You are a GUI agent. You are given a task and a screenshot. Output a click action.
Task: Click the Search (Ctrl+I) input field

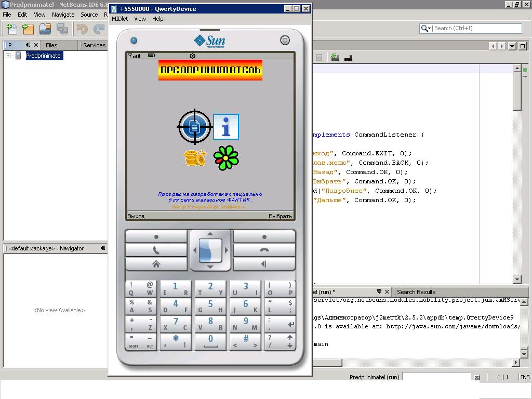click(477, 28)
